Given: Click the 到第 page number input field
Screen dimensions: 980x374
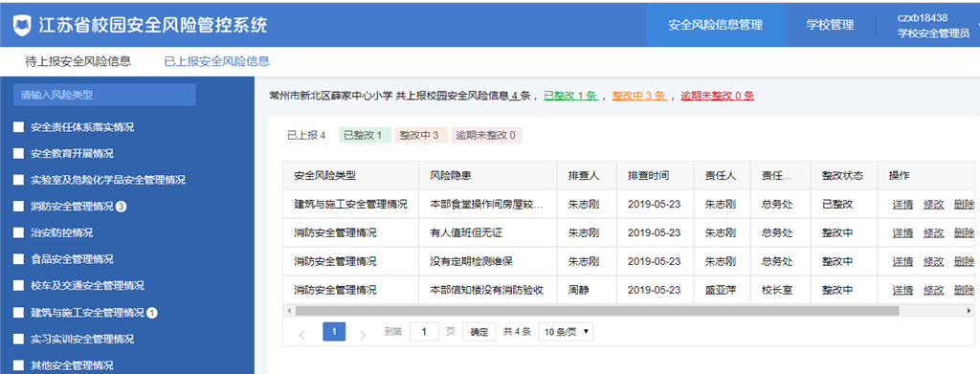Looking at the screenshot, I should pos(424,332).
